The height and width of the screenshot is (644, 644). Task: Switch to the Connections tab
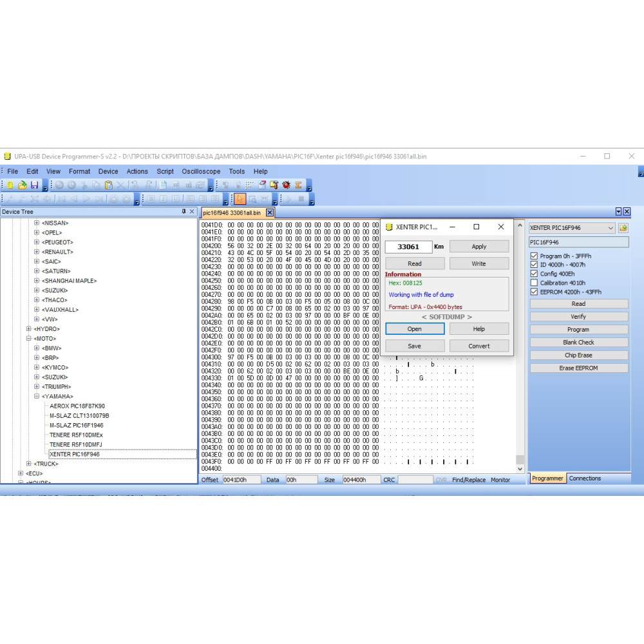click(x=585, y=478)
